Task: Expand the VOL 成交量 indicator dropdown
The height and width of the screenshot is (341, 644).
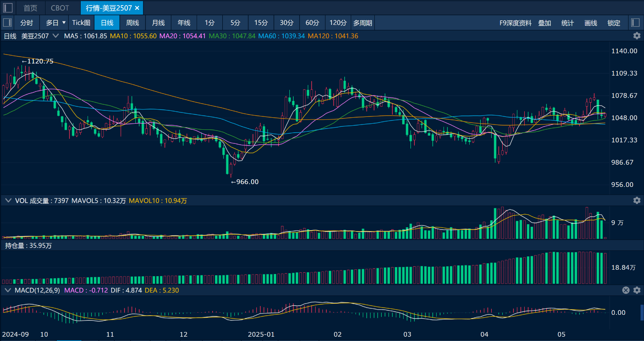Action: [8, 201]
